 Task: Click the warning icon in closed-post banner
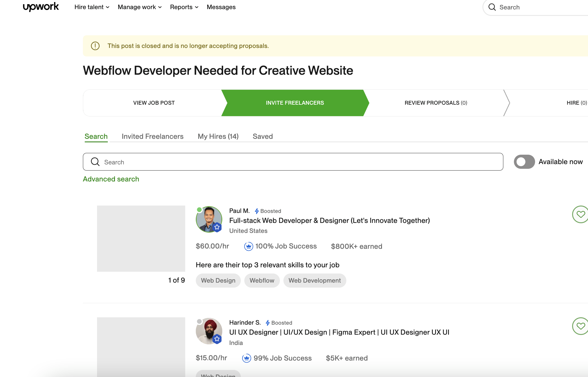tap(95, 46)
